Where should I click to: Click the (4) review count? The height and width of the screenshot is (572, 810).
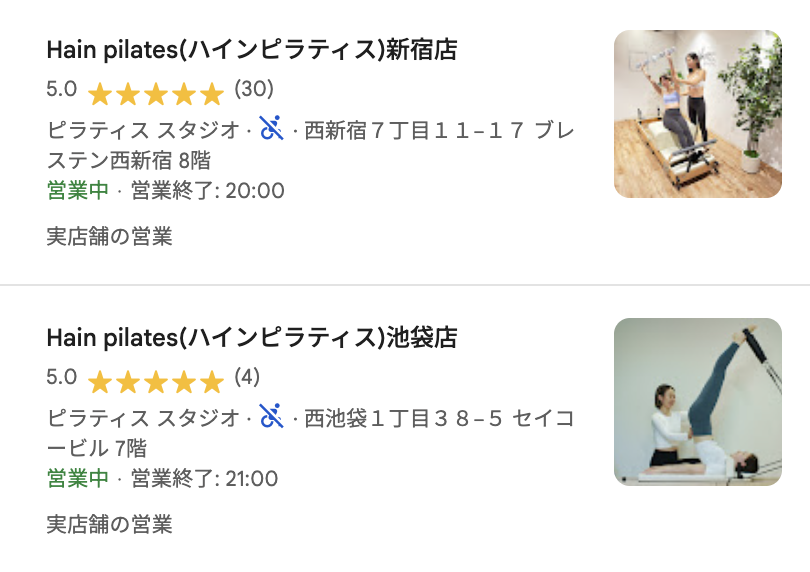[247, 377]
